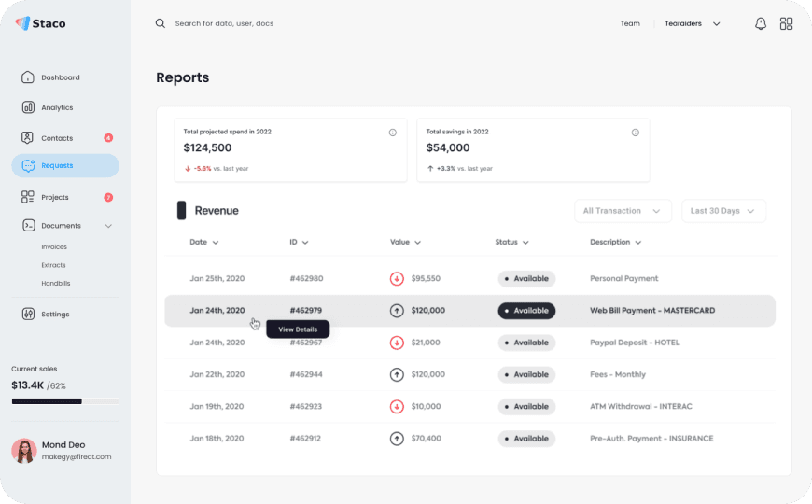Open the Last 30 Days dropdown
Image resolution: width=812 pixels, height=504 pixels.
point(723,211)
